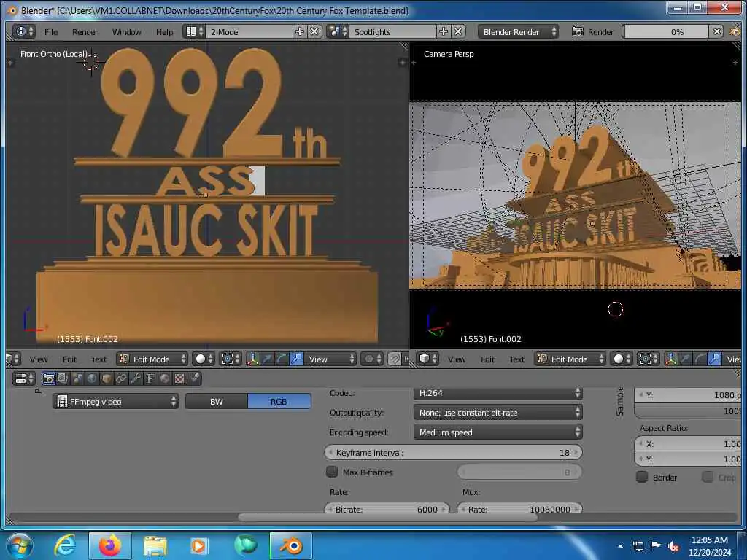The height and width of the screenshot is (560, 747).
Task: Open View menu in left viewport header
Action: (x=39, y=359)
